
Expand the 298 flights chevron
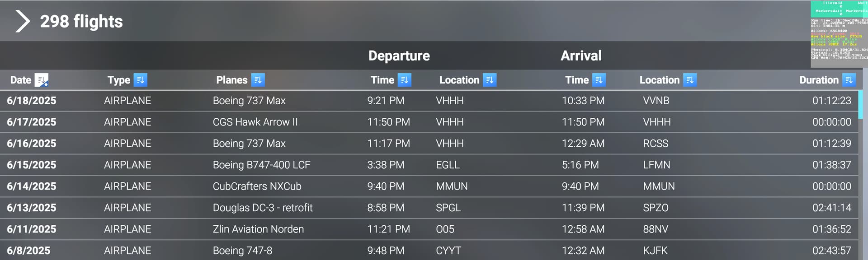click(x=22, y=21)
